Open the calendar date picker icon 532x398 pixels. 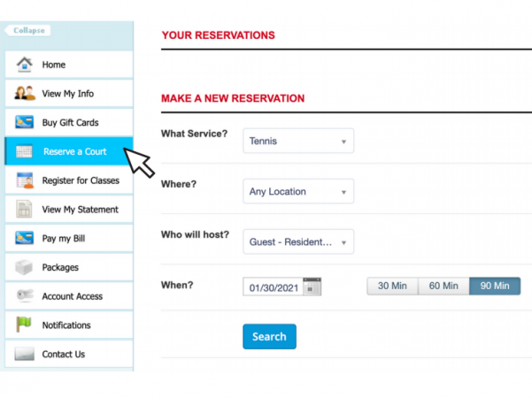point(312,287)
